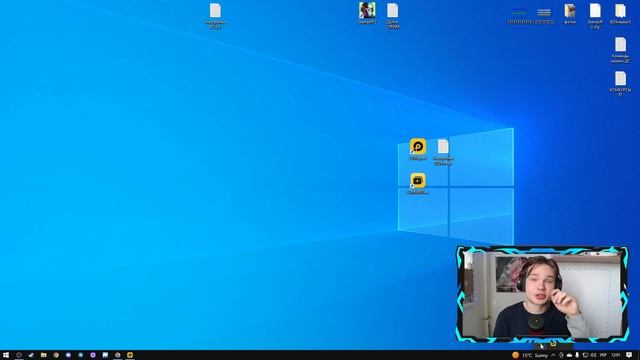Open Steam from the taskbar
Viewport: 640px width, 360px height.
(31, 355)
